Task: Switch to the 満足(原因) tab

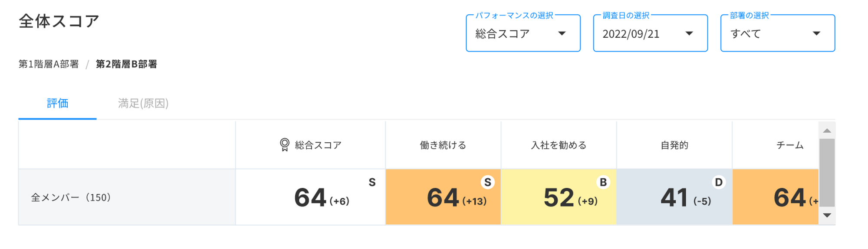Action: pyautogui.click(x=143, y=103)
